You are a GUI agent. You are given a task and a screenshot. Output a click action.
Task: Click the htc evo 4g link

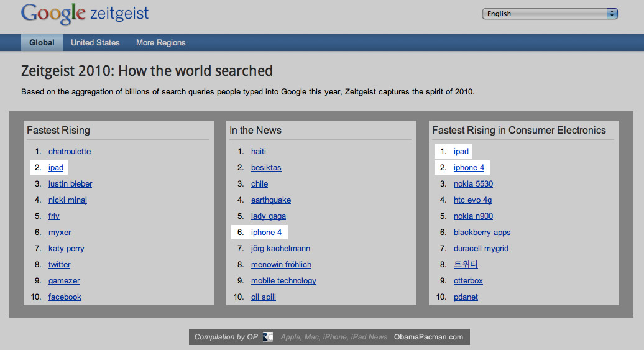(x=472, y=200)
